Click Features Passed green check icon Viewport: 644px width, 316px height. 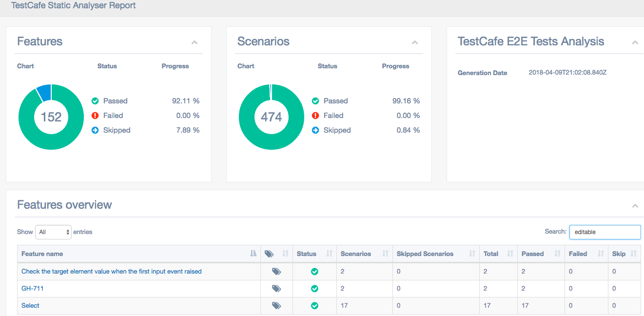click(x=95, y=101)
